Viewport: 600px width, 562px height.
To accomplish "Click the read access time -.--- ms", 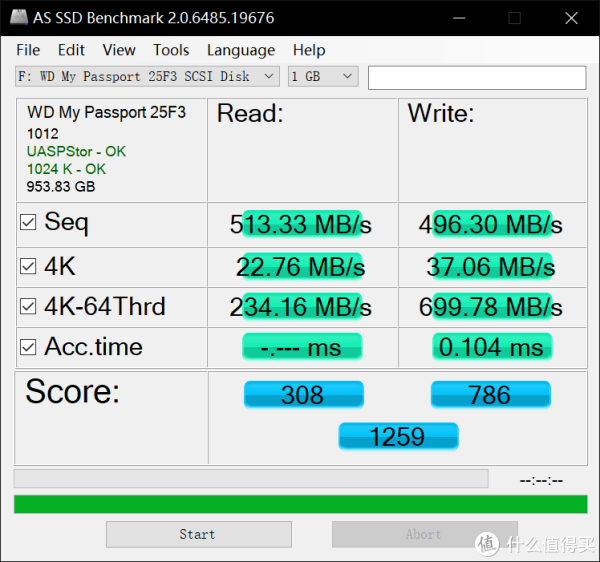I will click(302, 347).
